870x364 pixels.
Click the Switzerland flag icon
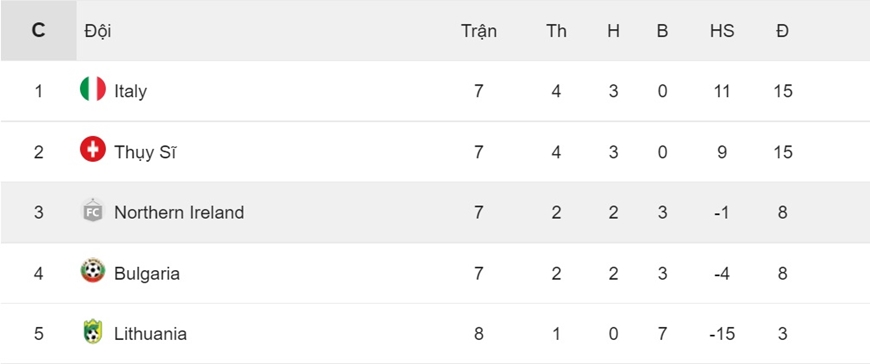pos(93,150)
